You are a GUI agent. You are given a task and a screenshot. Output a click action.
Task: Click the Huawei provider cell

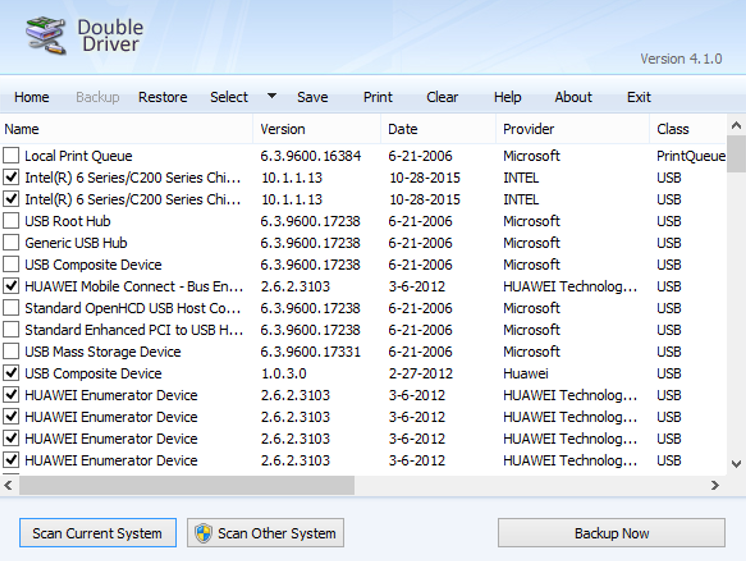click(526, 374)
